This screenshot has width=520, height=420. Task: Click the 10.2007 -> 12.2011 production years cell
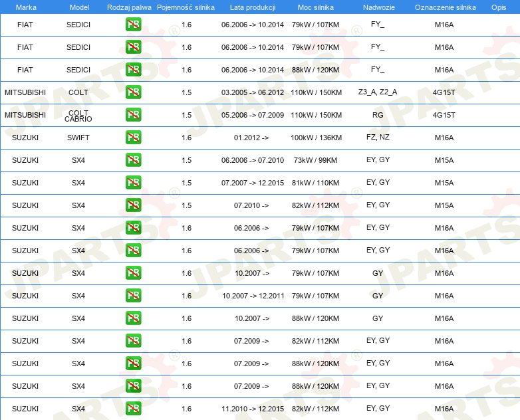(x=253, y=296)
